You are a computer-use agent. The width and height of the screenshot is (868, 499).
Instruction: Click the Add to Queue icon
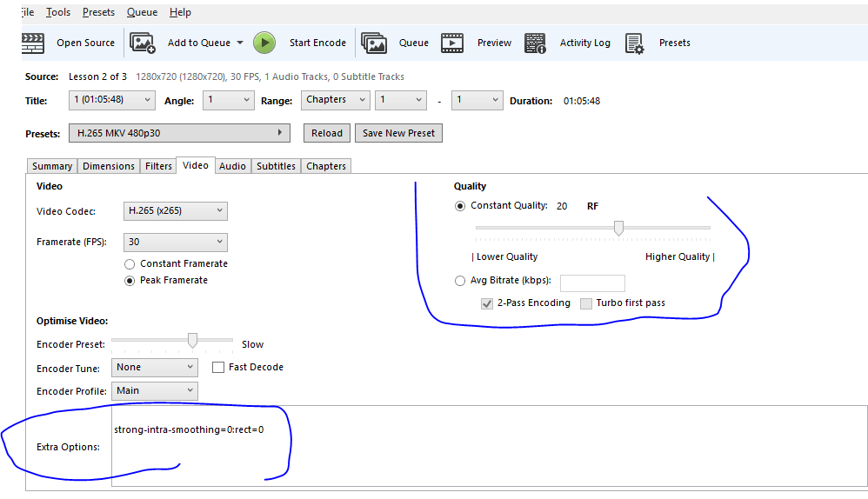click(143, 43)
